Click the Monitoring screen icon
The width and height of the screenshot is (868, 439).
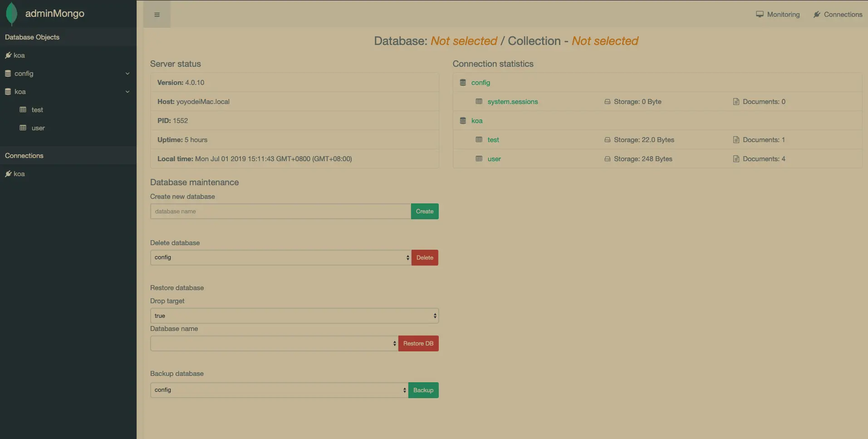[x=760, y=15]
